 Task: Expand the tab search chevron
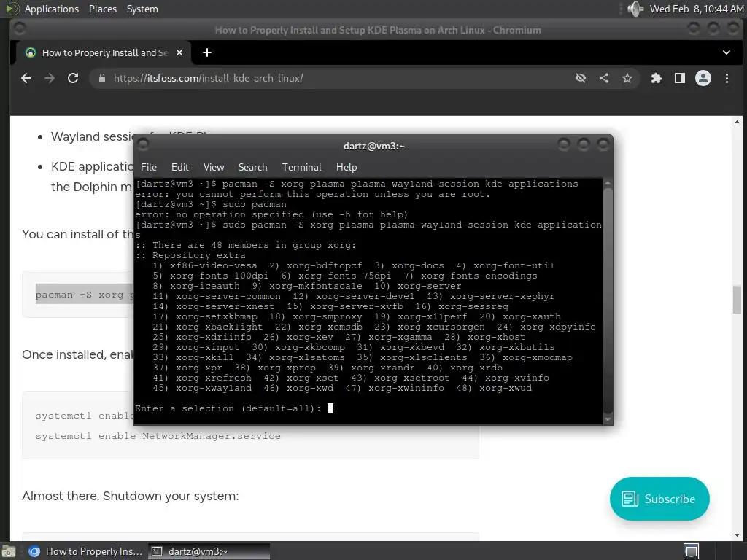pyautogui.click(x=726, y=52)
